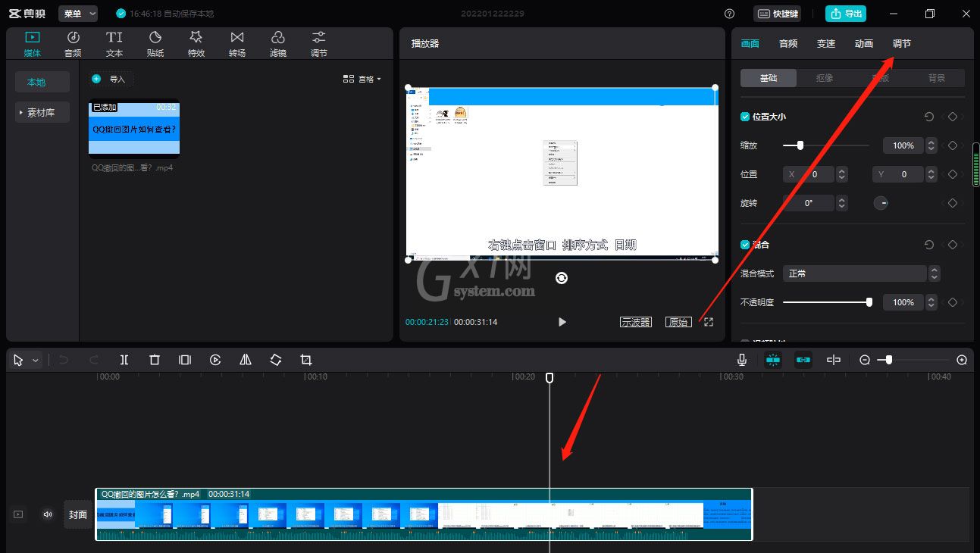
Task: Select the crop tool icon
Action: [x=306, y=360]
